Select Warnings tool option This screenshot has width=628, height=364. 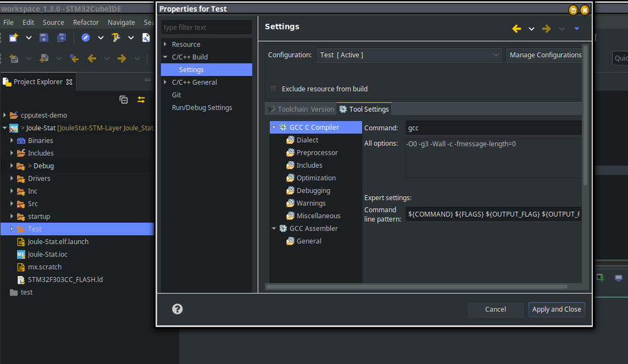pyautogui.click(x=311, y=203)
